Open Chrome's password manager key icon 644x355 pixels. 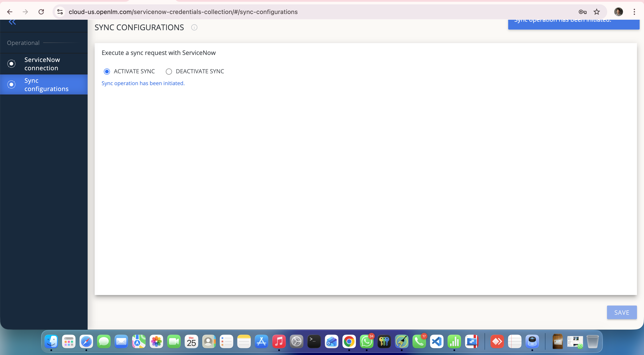(582, 12)
